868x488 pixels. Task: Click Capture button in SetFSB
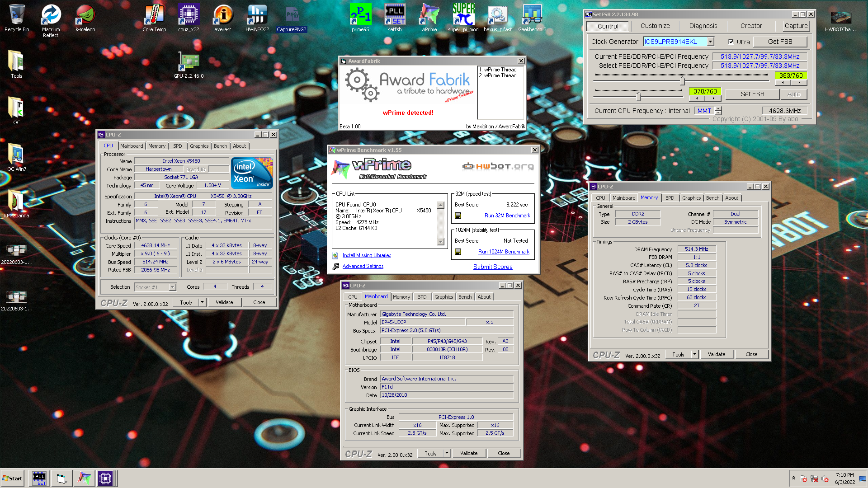pyautogui.click(x=796, y=26)
